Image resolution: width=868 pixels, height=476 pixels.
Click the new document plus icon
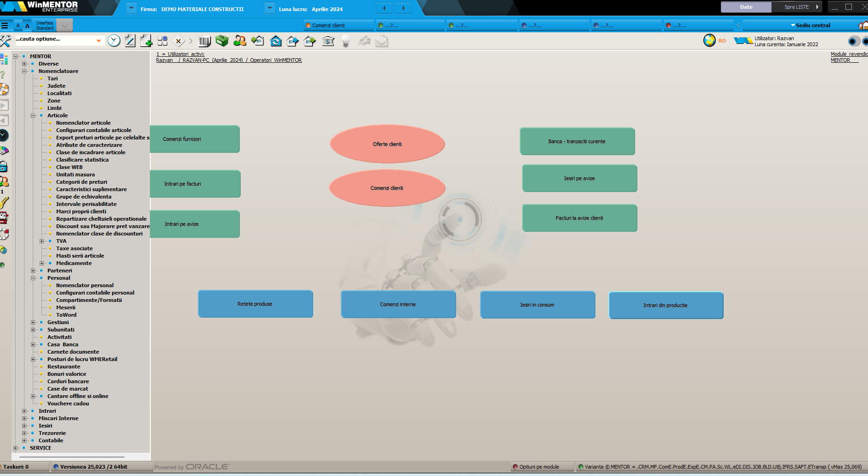146,41
